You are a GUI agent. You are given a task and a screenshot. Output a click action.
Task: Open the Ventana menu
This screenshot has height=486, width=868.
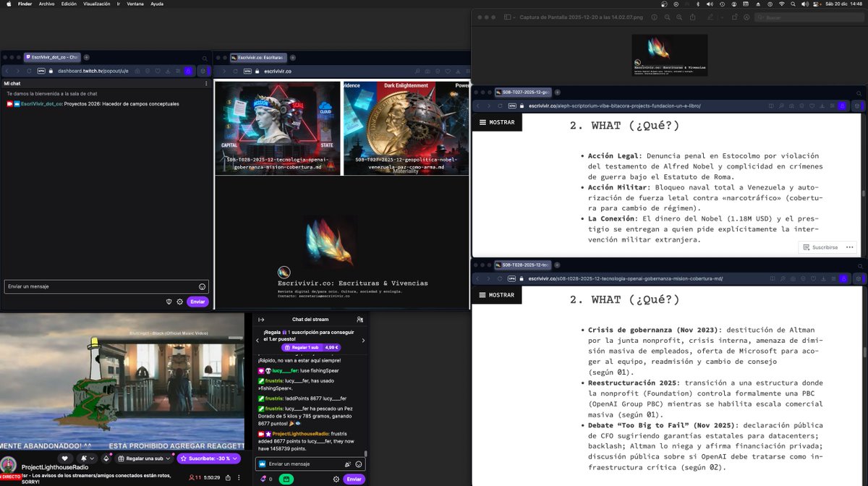(136, 4)
